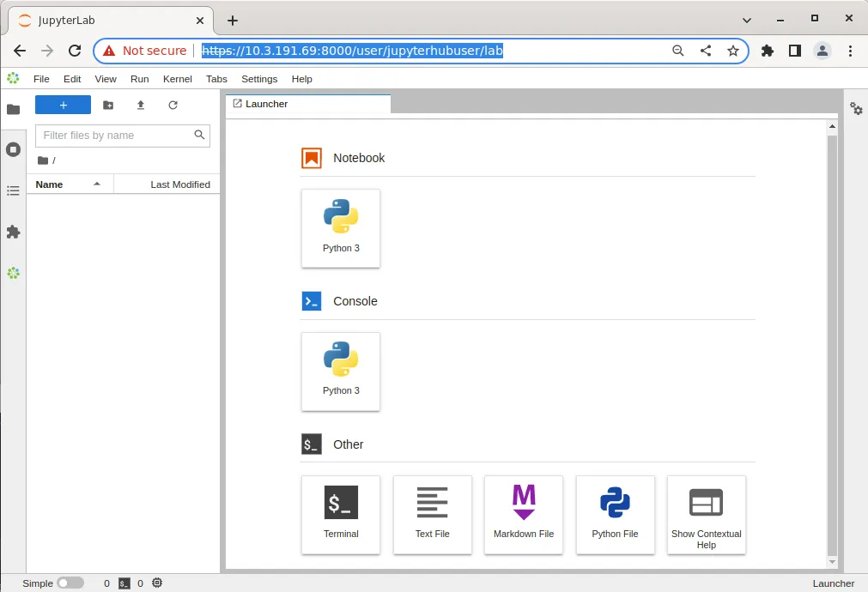868x592 pixels.
Task: Open browser Extensions puzzle icon
Action: click(768, 51)
